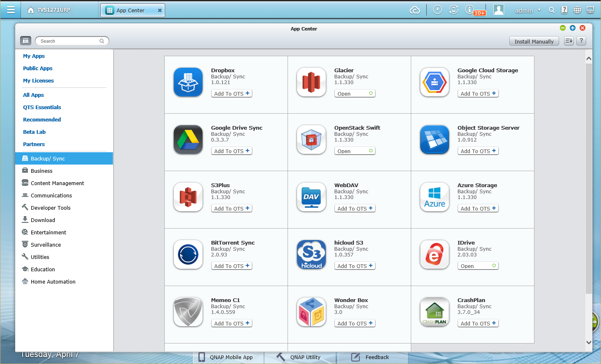Click the App Center help button
This screenshot has width=601, height=364.
(581, 41)
